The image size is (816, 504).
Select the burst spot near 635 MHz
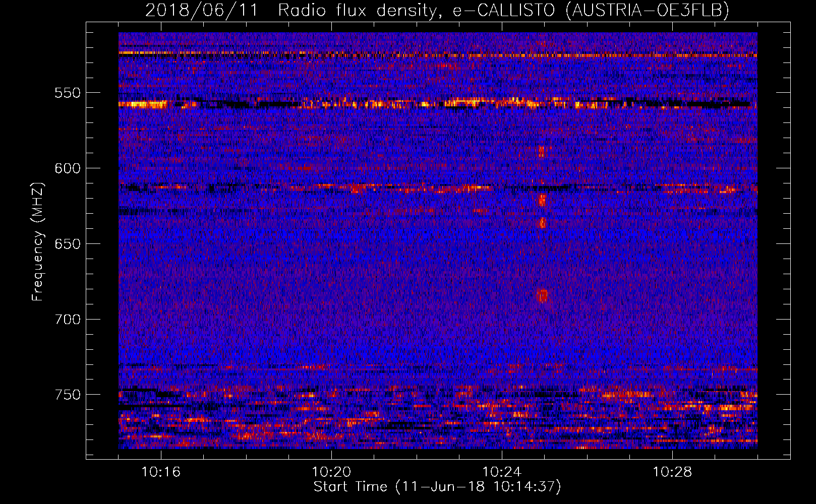click(x=543, y=222)
